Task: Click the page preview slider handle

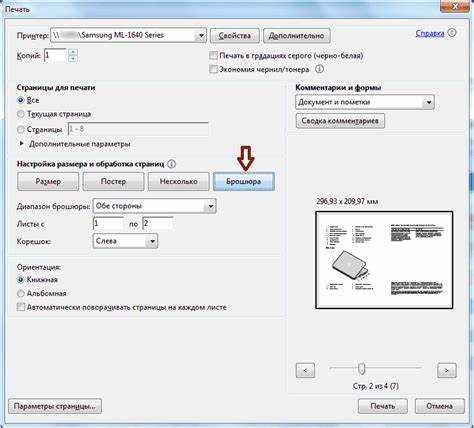Action: 361,369
